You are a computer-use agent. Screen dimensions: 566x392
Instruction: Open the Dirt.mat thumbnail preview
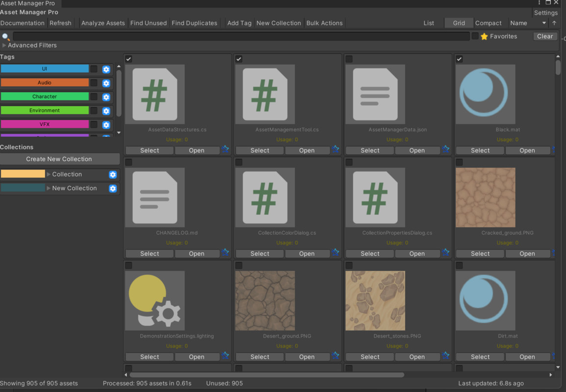pyautogui.click(x=485, y=300)
